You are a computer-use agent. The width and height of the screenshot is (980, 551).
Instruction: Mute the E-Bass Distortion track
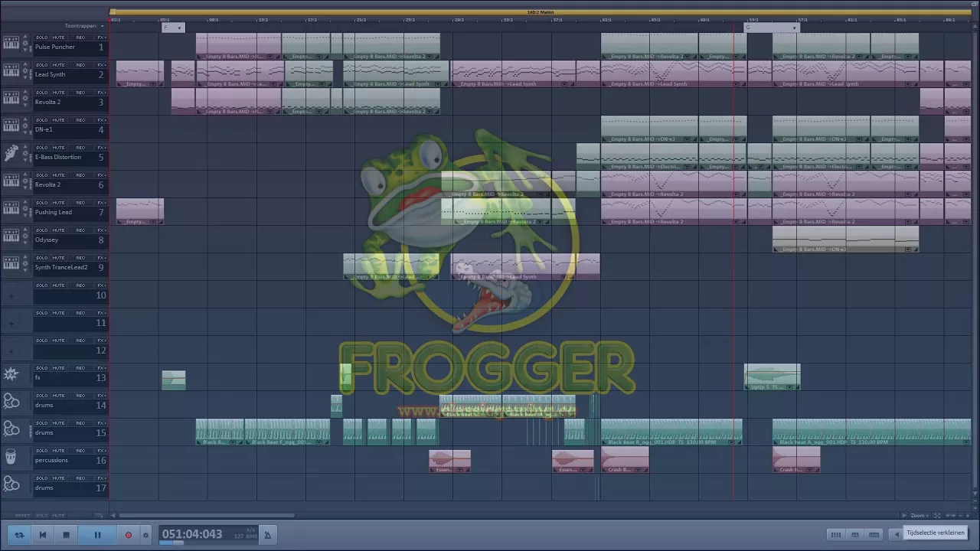(x=59, y=148)
